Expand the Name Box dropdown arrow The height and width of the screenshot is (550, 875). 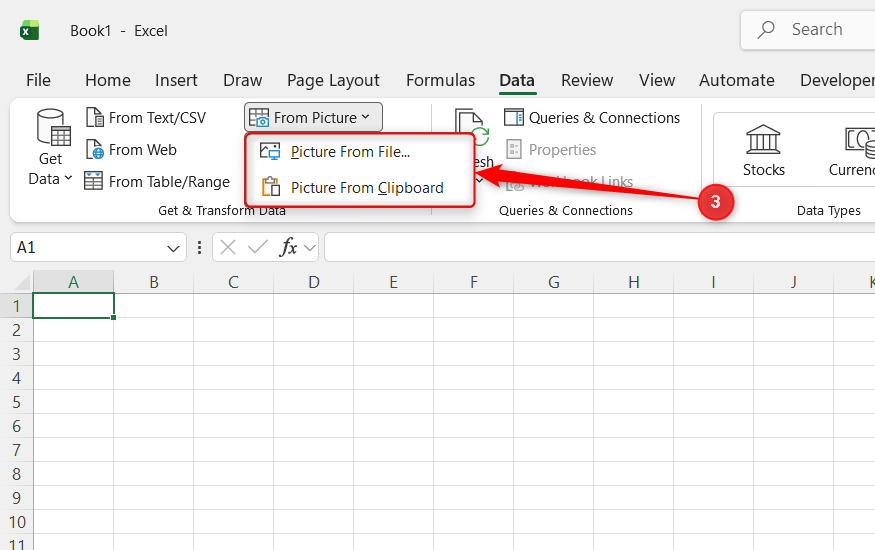click(174, 248)
